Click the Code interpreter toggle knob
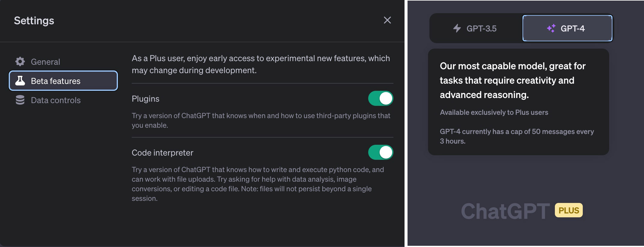Image resolution: width=644 pixels, height=247 pixels. pyautogui.click(x=386, y=152)
